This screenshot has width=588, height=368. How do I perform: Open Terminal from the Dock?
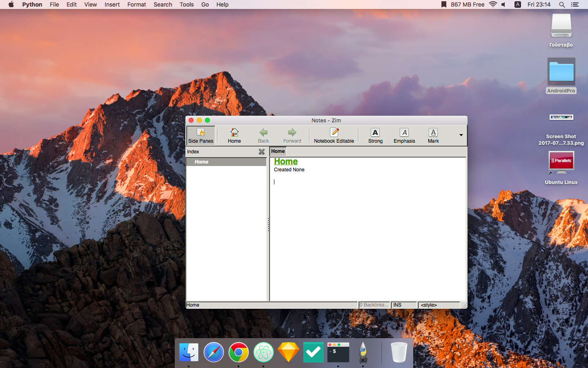(338, 352)
